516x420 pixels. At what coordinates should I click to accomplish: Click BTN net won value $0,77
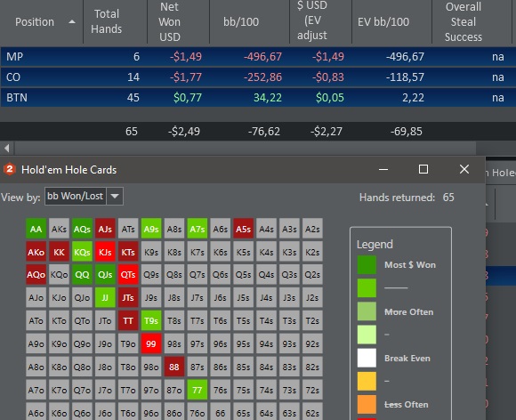(187, 97)
